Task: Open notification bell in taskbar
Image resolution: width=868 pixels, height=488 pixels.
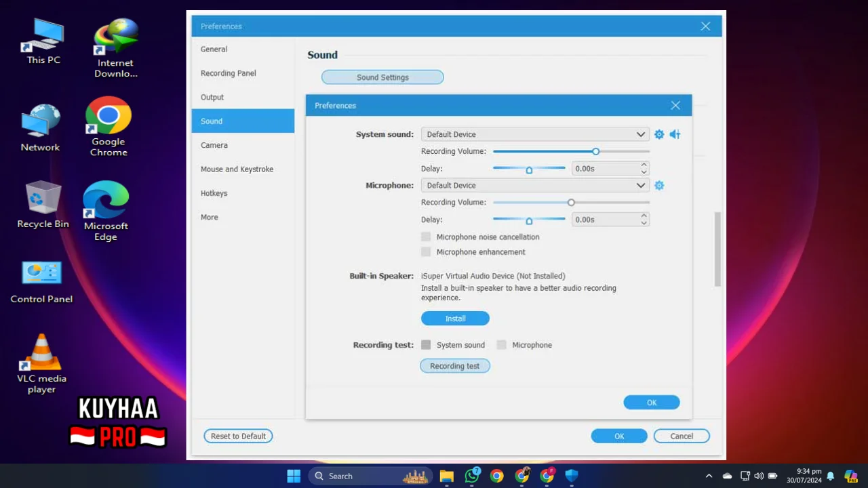Action: pyautogui.click(x=830, y=476)
